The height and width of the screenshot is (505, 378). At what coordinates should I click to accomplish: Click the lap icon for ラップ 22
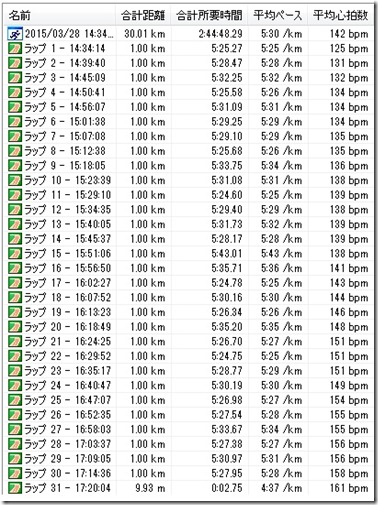point(15,357)
